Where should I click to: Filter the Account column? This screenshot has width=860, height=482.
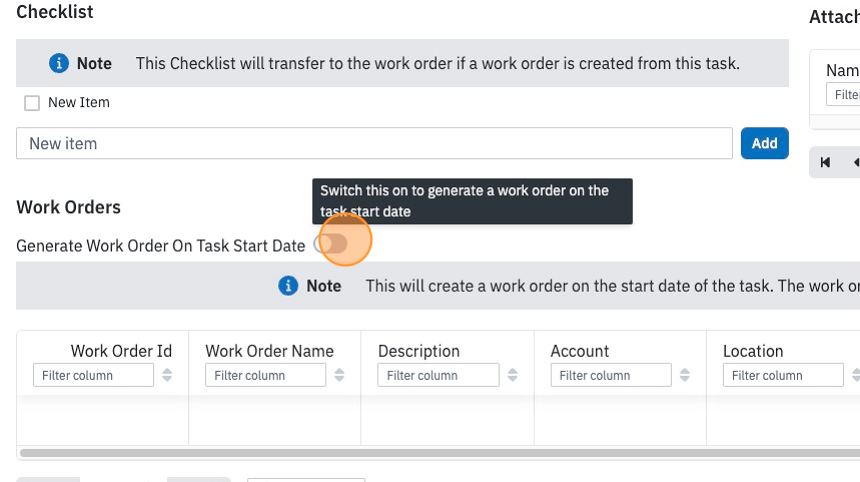click(x=611, y=375)
